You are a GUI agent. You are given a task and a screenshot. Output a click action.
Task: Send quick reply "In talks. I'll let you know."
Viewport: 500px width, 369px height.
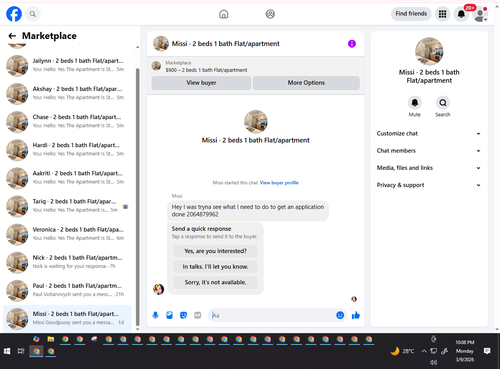click(x=215, y=267)
